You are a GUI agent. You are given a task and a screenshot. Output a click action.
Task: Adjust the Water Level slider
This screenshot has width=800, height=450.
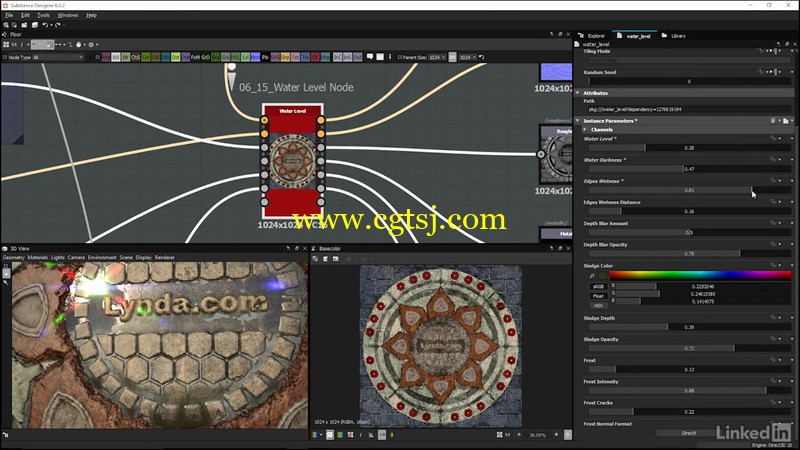pos(689,147)
